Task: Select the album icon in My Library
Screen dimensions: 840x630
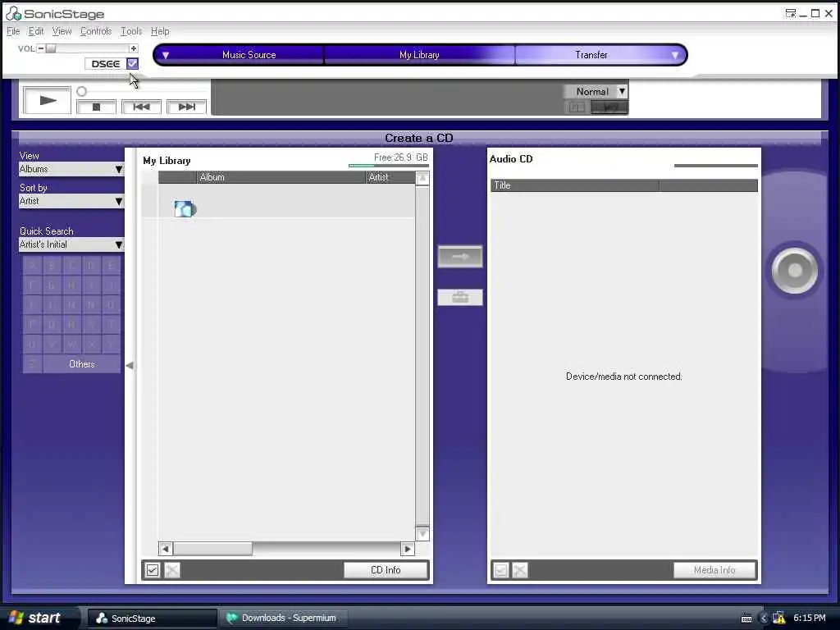Action: point(185,209)
